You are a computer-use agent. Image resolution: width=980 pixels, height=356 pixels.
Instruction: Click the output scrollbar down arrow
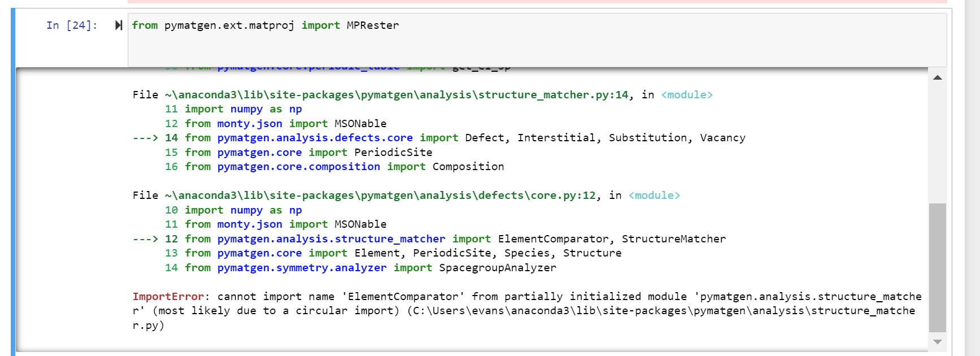[x=937, y=342]
